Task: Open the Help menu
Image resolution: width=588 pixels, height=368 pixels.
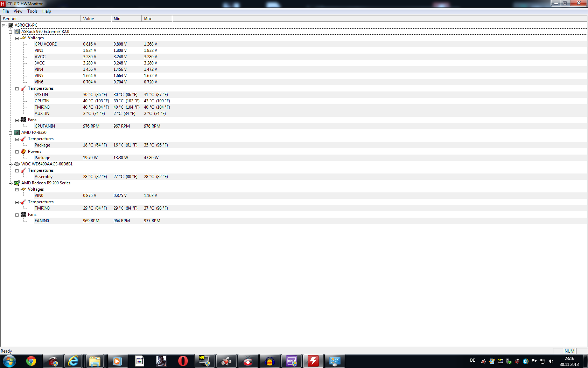Action: click(47, 11)
